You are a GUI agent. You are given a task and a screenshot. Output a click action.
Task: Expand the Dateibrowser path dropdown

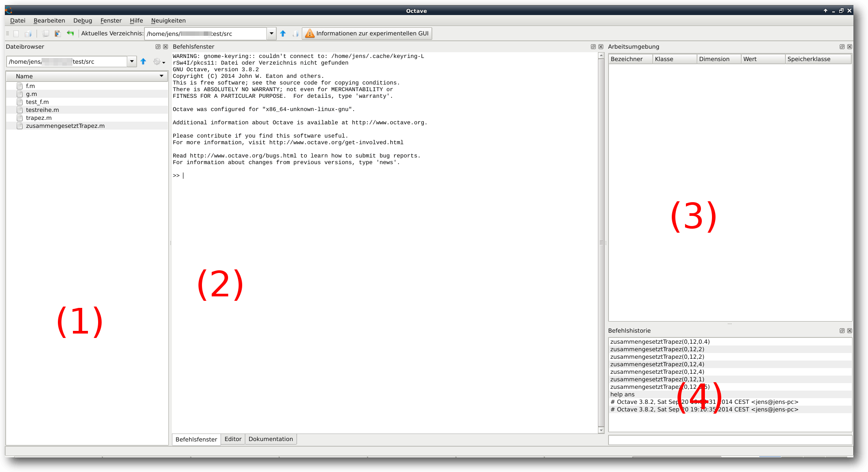click(x=132, y=61)
